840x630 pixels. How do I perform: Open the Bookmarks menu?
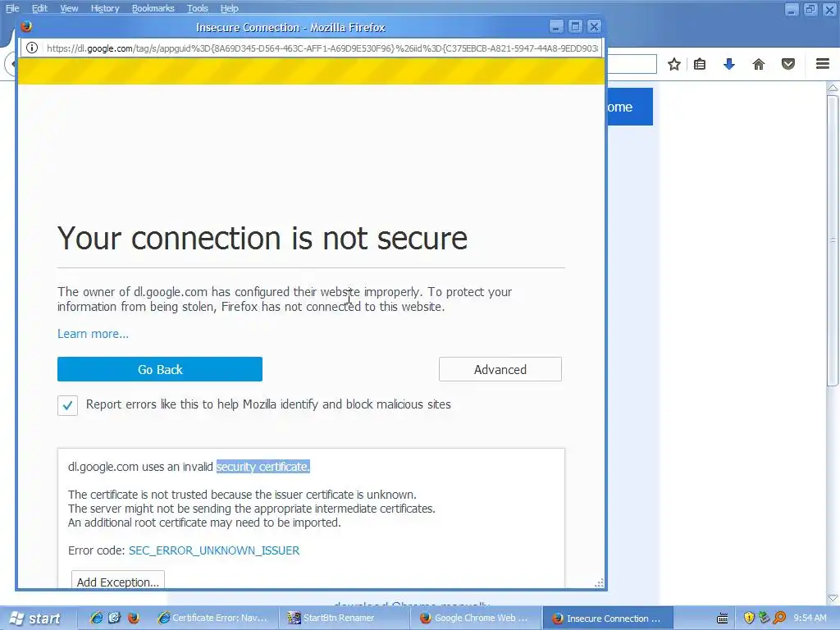(x=153, y=8)
